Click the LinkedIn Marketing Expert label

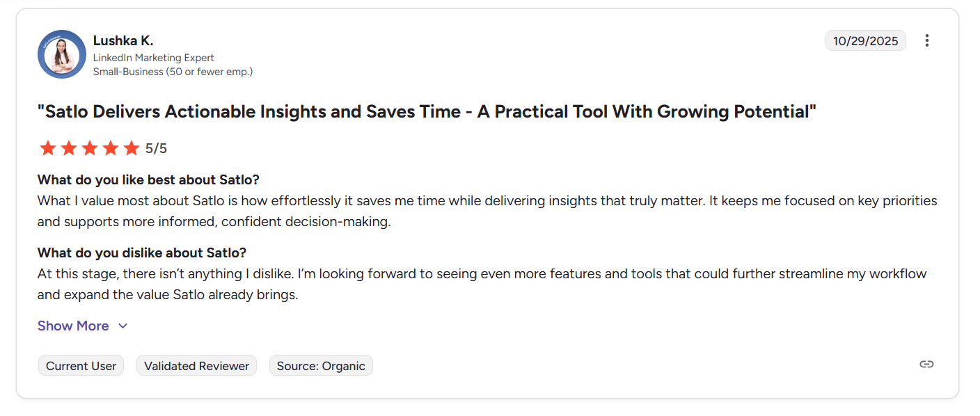(154, 58)
